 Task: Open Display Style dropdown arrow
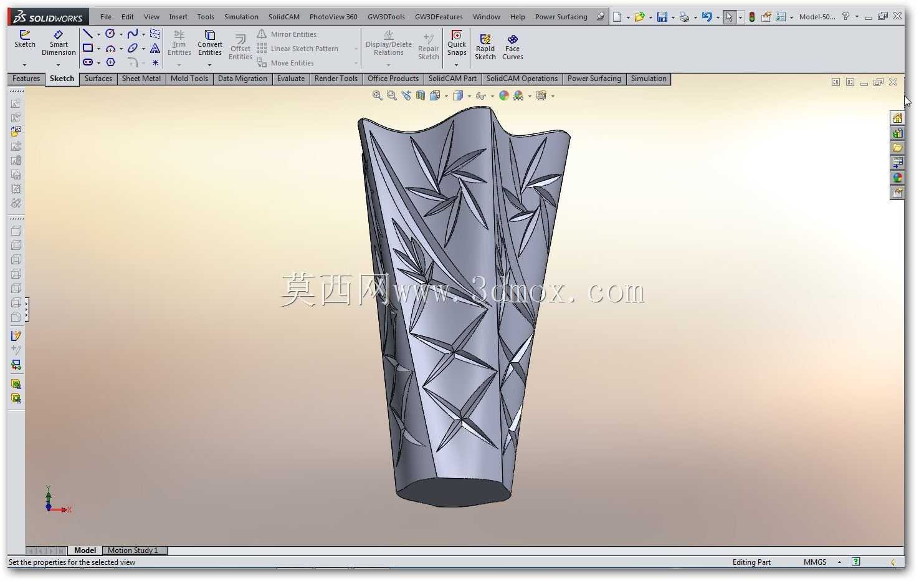469,96
